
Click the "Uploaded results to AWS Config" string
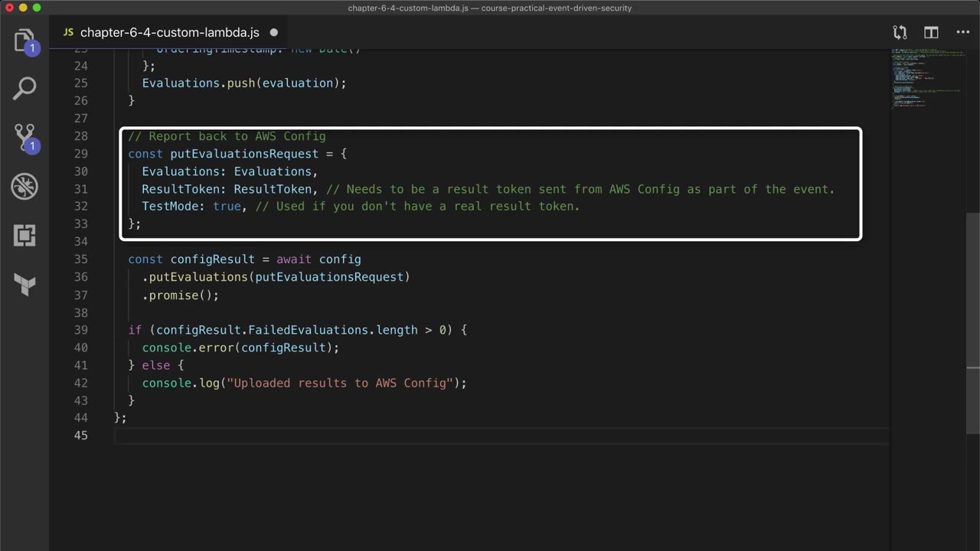point(340,383)
